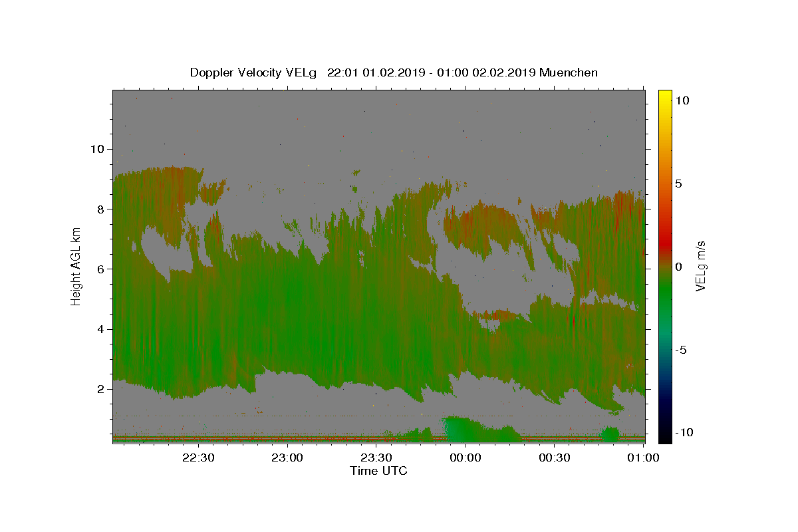This screenshot has width=798, height=532.
Task: Click the 00:30 time tick label
Action: (555, 458)
